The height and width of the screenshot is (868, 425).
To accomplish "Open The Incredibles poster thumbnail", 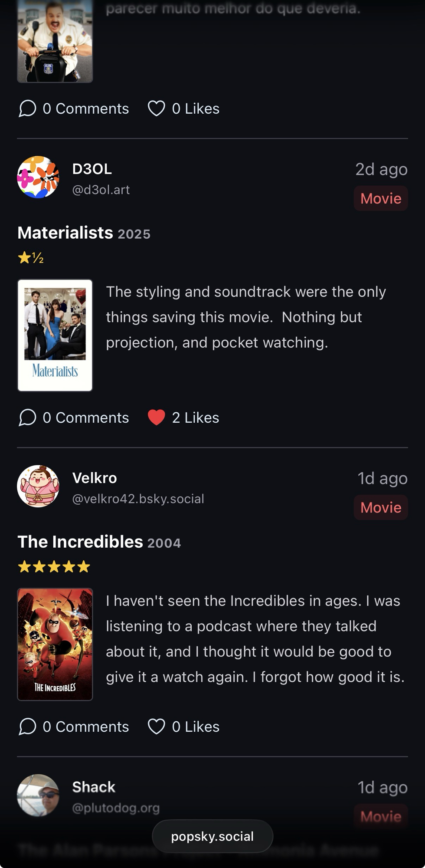I will pyautogui.click(x=55, y=644).
